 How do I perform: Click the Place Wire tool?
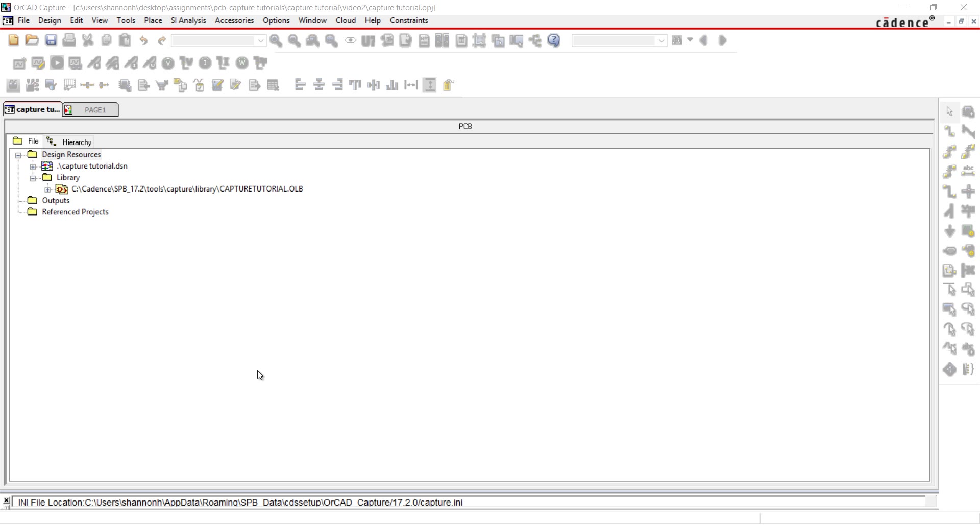pos(949,131)
